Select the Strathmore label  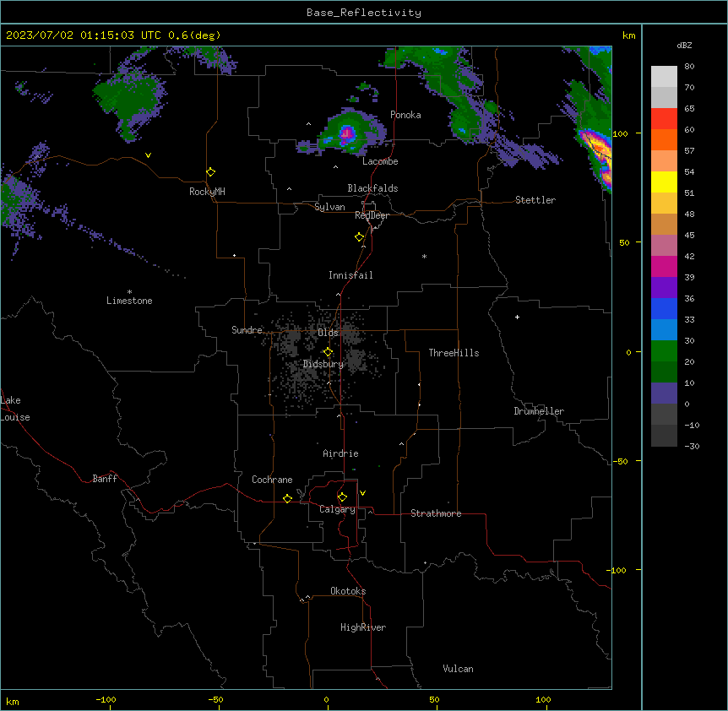(x=436, y=513)
